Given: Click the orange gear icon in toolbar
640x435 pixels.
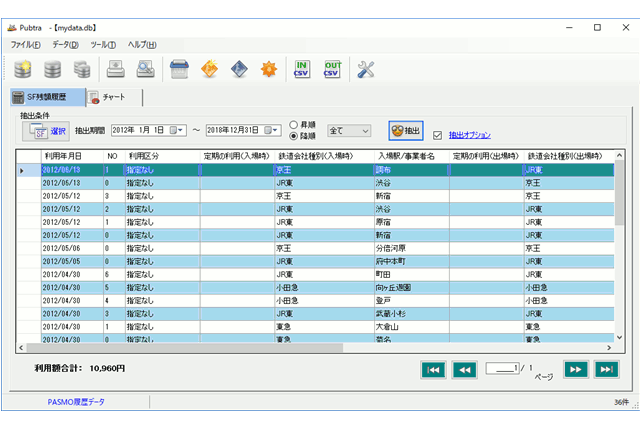Looking at the screenshot, I should [x=268, y=69].
